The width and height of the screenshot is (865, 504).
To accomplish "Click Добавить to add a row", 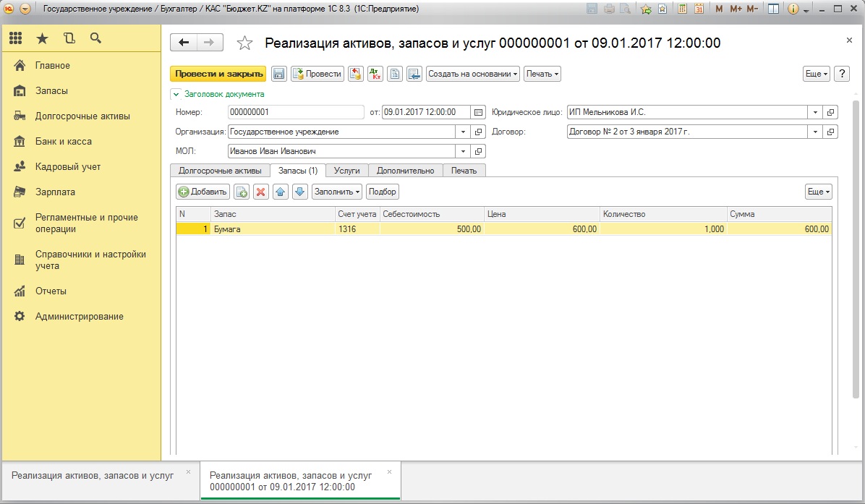I will point(203,192).
